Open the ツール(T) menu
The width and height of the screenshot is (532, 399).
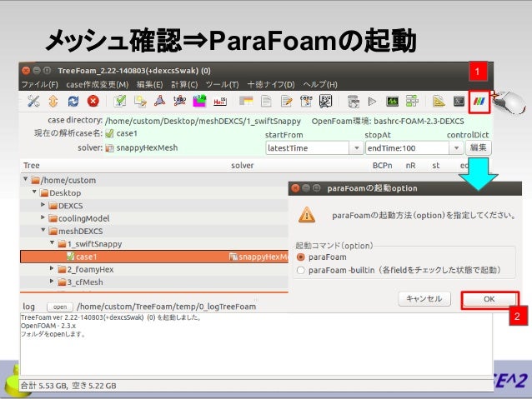(223, 84)
